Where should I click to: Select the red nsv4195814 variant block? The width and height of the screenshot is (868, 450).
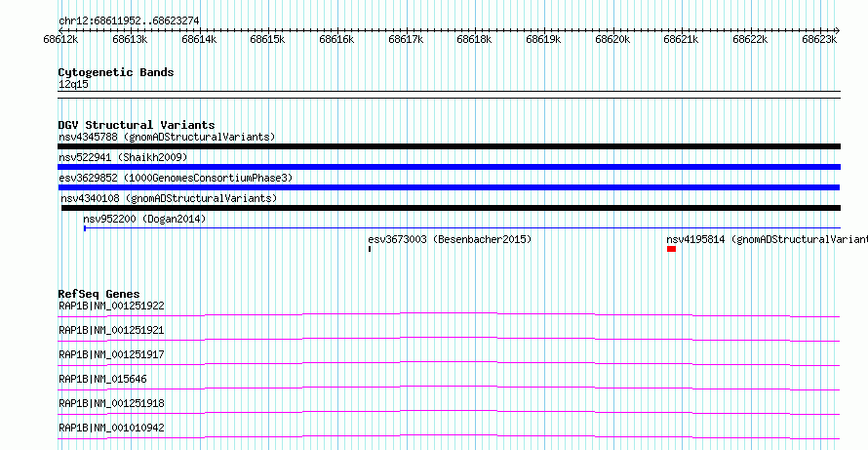click(672, 249)
